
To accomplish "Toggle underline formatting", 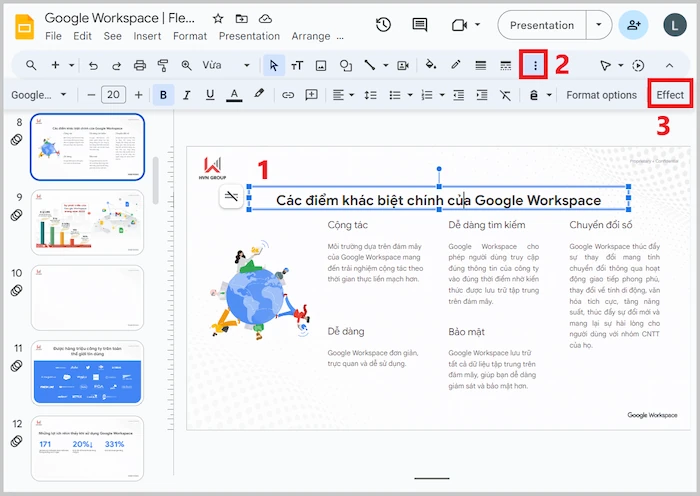I will (210, 95).
